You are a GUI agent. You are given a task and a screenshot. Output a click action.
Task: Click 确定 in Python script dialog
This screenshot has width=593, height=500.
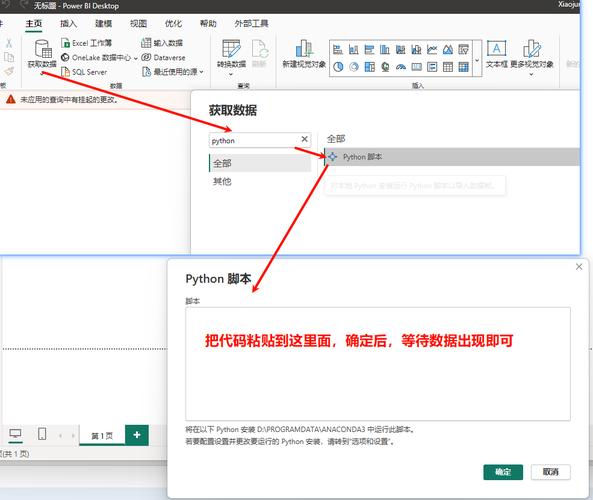(x=503, y=472)
